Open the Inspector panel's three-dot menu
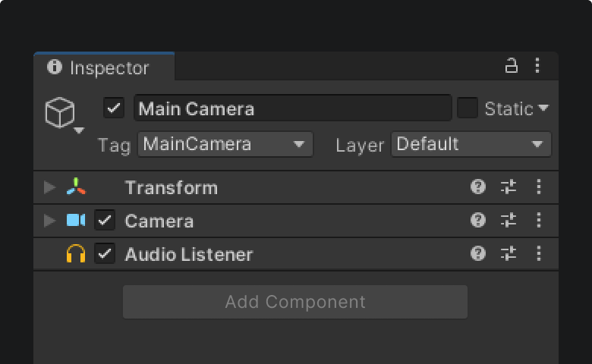This screenshot has height=364, width=592. pos(537,66)
